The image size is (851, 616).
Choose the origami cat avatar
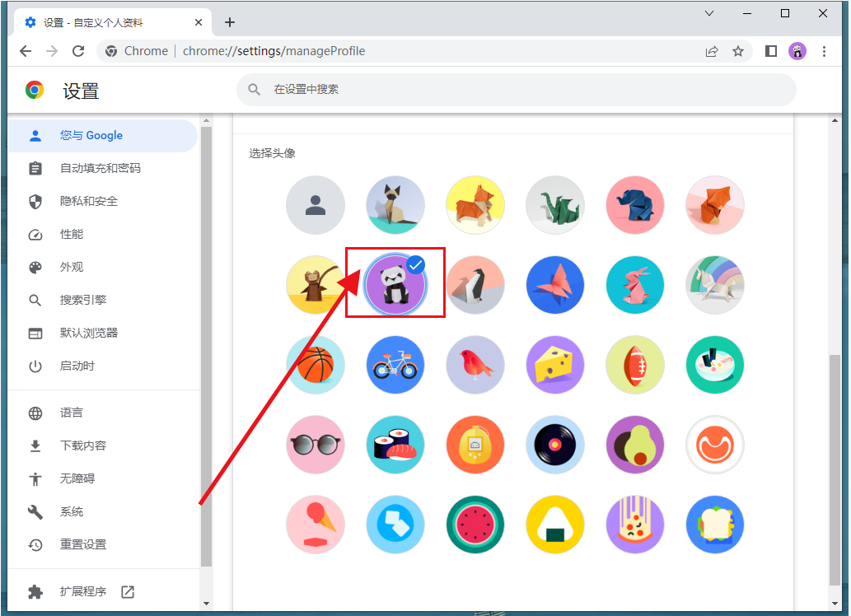(x=395, y=205)
